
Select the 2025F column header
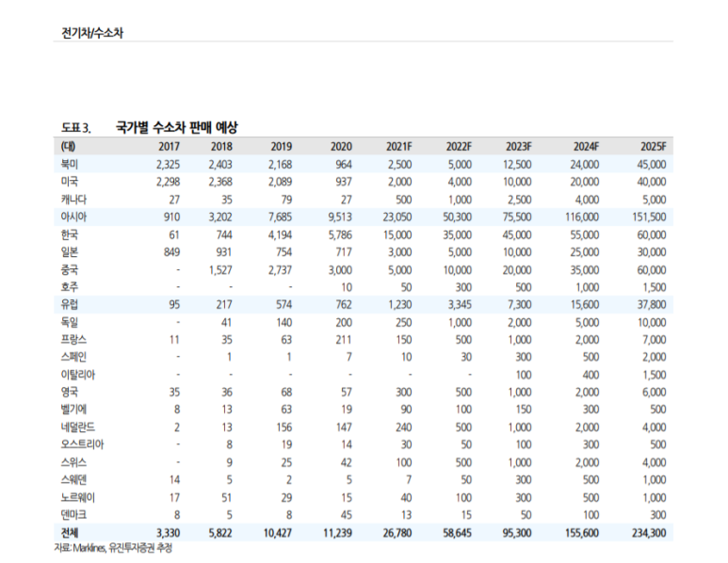[x=654, y=147]
